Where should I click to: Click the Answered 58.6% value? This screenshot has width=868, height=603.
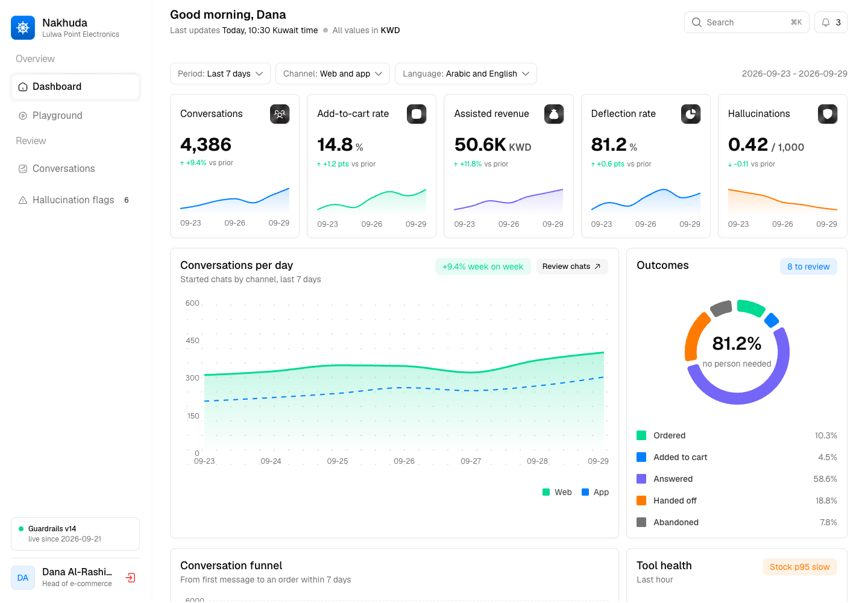point(825,479)
